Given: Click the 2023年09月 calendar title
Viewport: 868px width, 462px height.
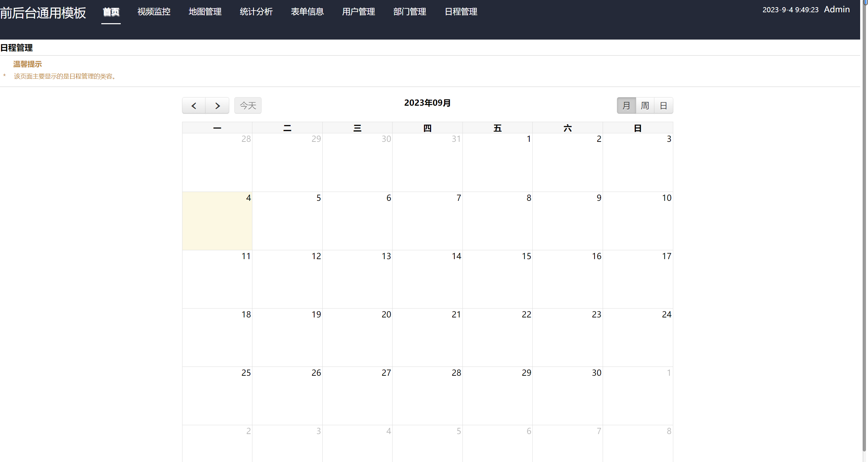Looking at the screenshot, I should [427, 103].
